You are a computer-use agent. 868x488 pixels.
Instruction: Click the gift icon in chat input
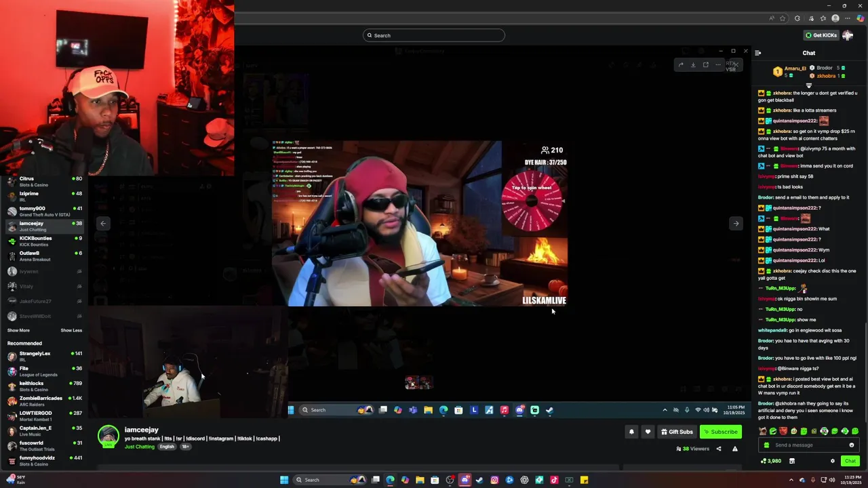(x=767, y=445)
